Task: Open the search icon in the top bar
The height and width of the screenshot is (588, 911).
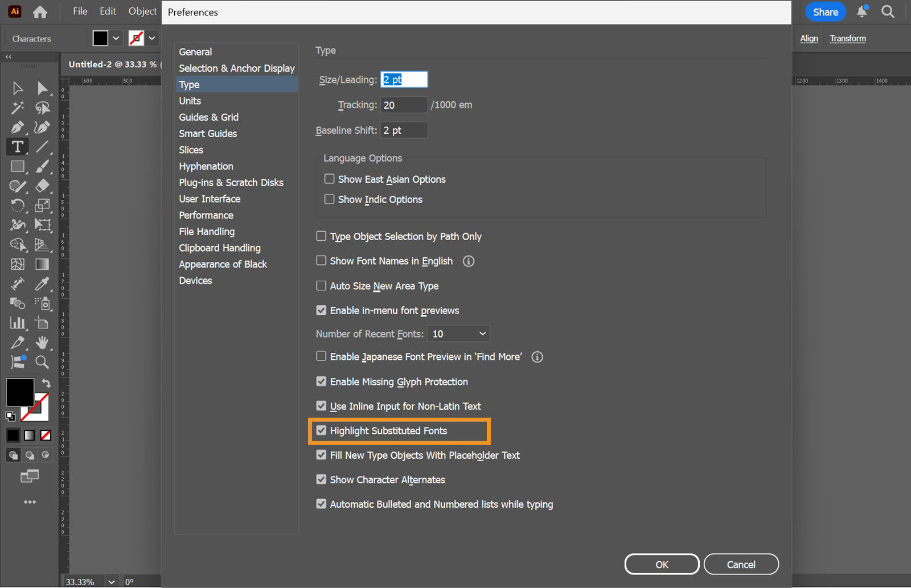Action: click(888, 11)
